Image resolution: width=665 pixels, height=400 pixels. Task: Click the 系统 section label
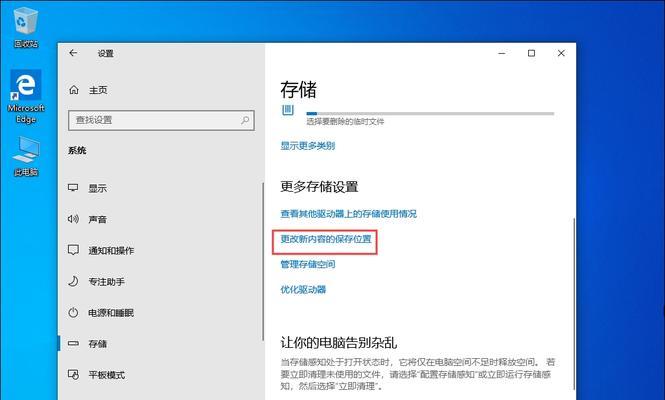pos(77,150)
